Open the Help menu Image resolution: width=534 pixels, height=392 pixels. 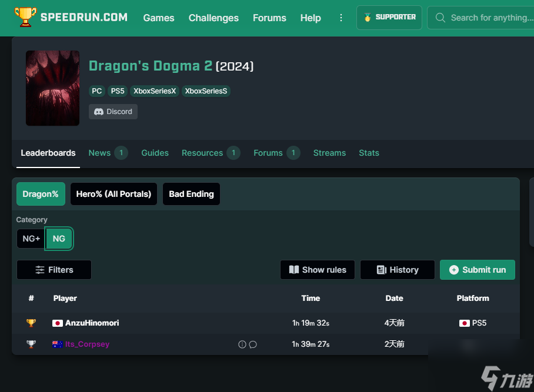click(311, 18)
